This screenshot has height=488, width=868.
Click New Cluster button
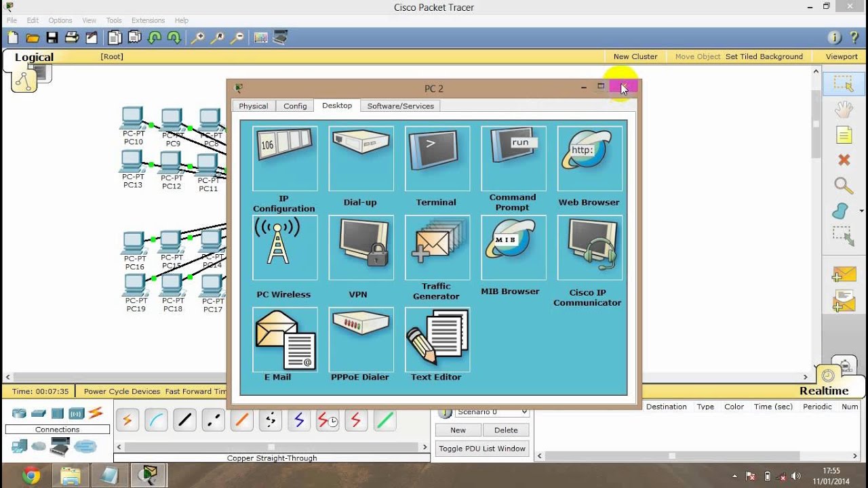coord(635,56)
